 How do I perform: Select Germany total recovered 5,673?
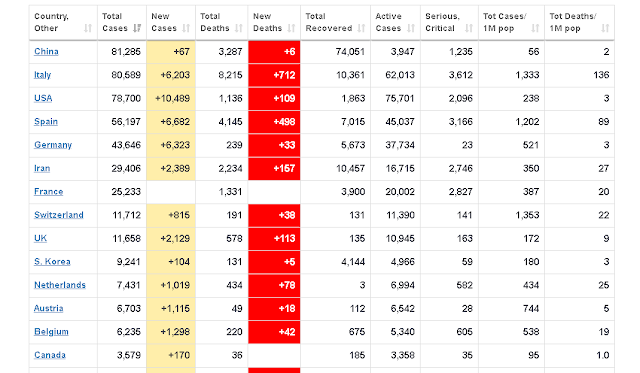click(353, 145)
